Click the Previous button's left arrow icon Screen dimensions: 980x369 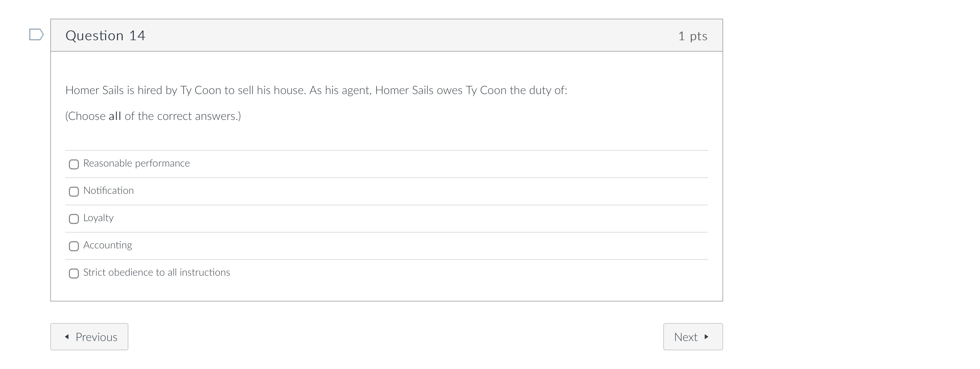pyautogui.click(x=67, y=336)
